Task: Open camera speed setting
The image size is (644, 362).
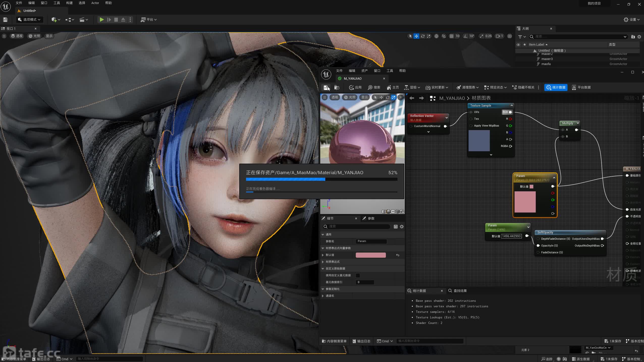Action: tap(499, 36)
